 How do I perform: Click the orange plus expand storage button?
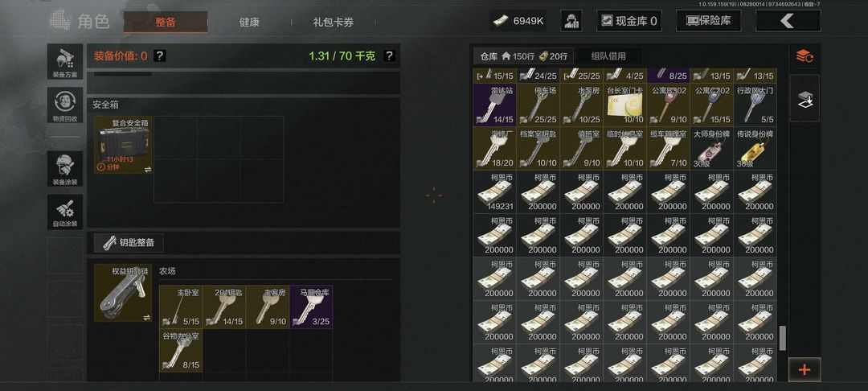(x=805, y=370)
